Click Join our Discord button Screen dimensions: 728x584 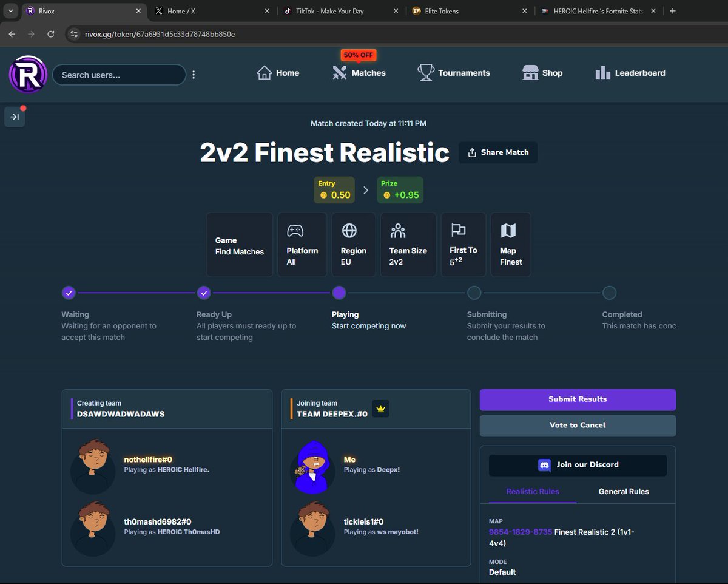point(578,465)
